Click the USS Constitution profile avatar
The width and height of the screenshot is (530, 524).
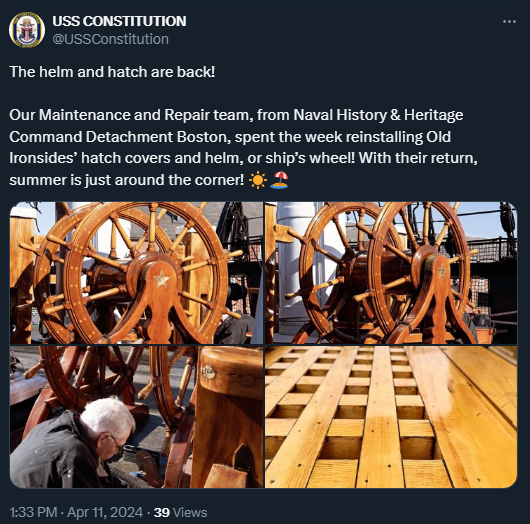click(27, 30)
